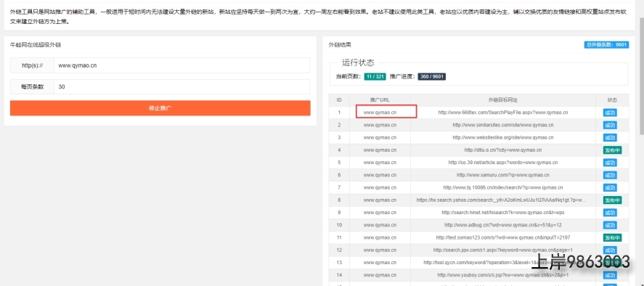
Task: Click the 运行状态 section heading
Action: click(x=358, y=63)
